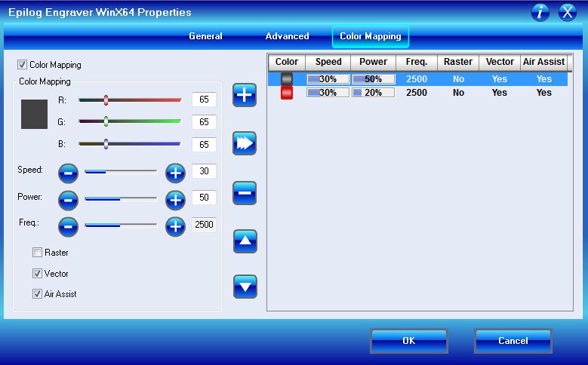Increase Power with the plus button
588x365 pixels.
(175, 200)
